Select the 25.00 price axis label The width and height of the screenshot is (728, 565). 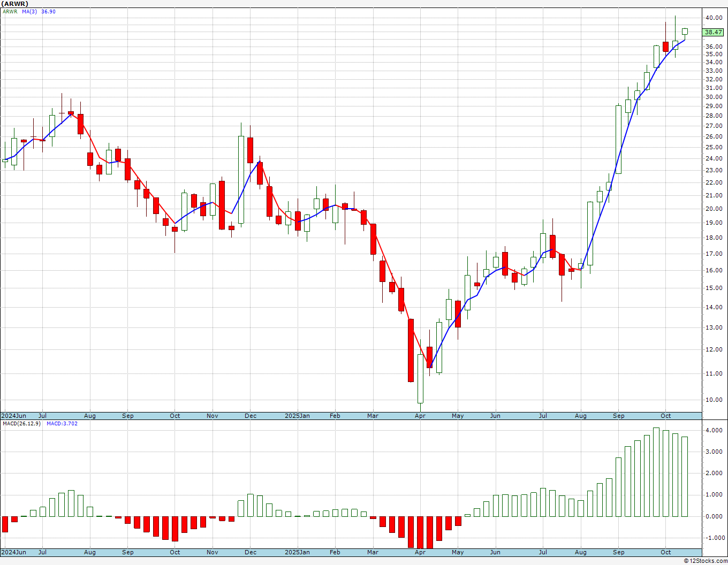714,147
